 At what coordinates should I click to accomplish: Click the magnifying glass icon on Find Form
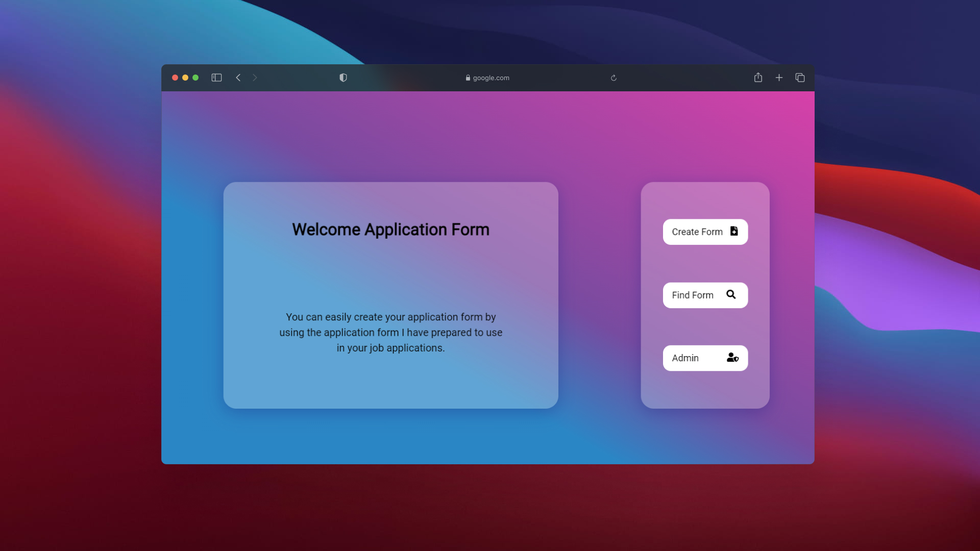[731, 295]
